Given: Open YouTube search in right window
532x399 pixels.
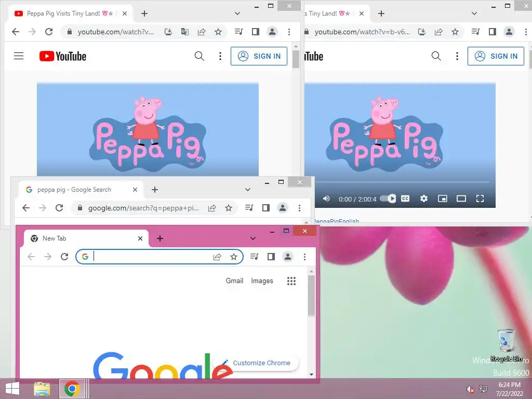Looking at the screenshot, I should click(x=436, y=56).
